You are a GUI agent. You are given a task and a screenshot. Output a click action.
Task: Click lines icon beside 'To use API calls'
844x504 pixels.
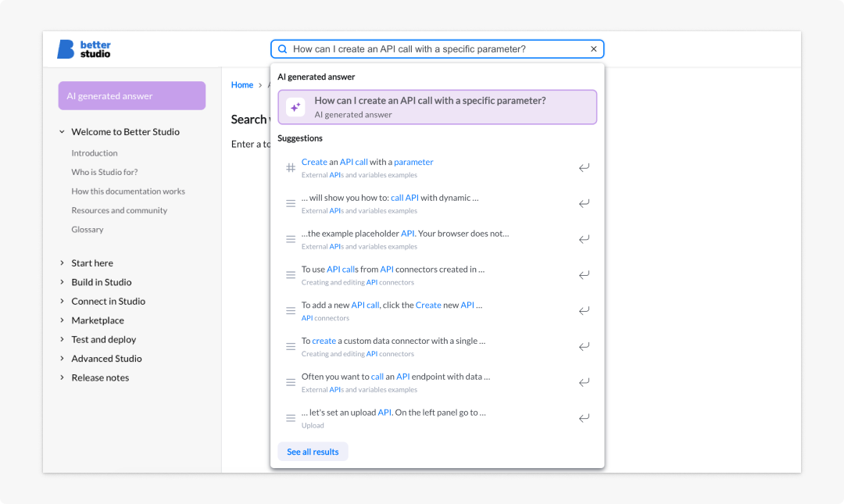[291, 275]
